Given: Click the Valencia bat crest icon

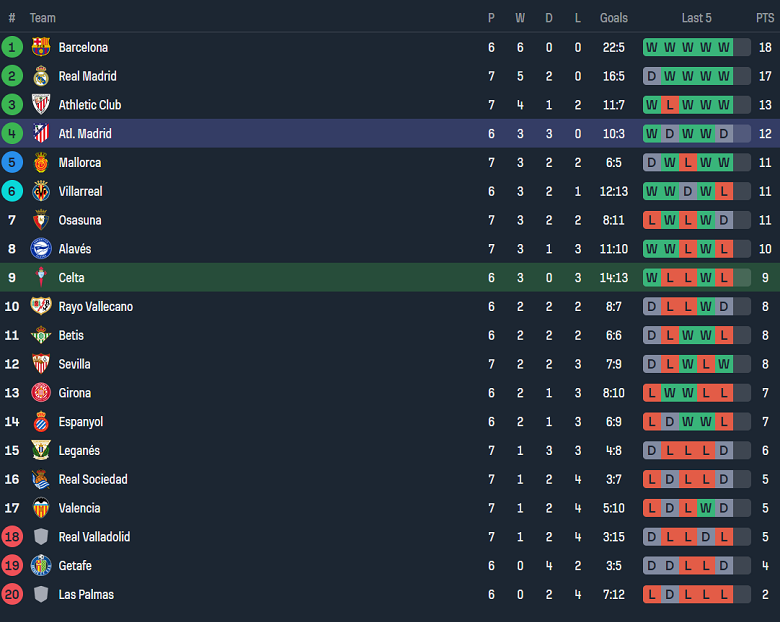Looking at the screenshot, I should pyautogui.click(x=41, y=508).
